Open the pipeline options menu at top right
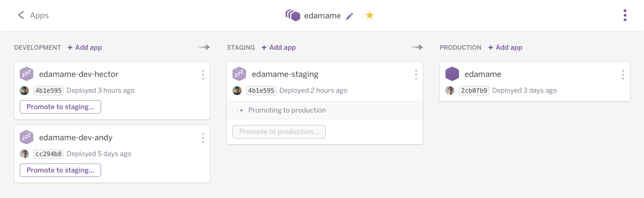This screenshot has height=198, width=644. tap(625, 15)
